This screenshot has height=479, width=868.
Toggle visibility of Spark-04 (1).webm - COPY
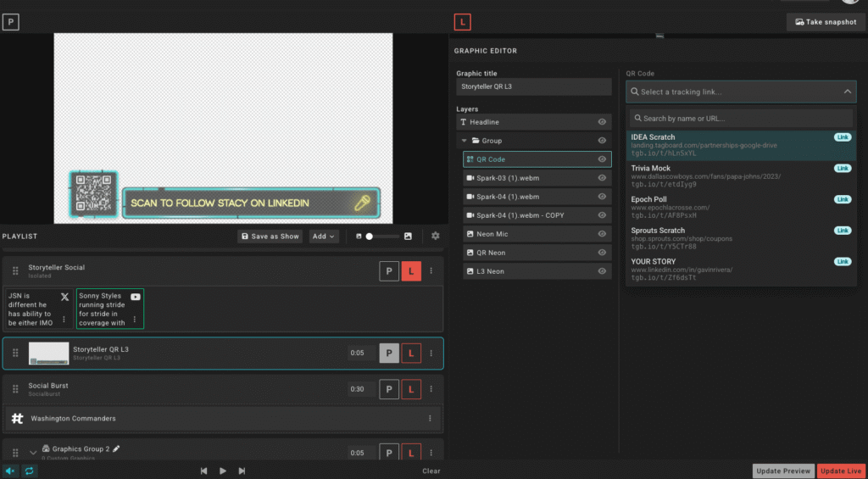[x=602, y=215]
